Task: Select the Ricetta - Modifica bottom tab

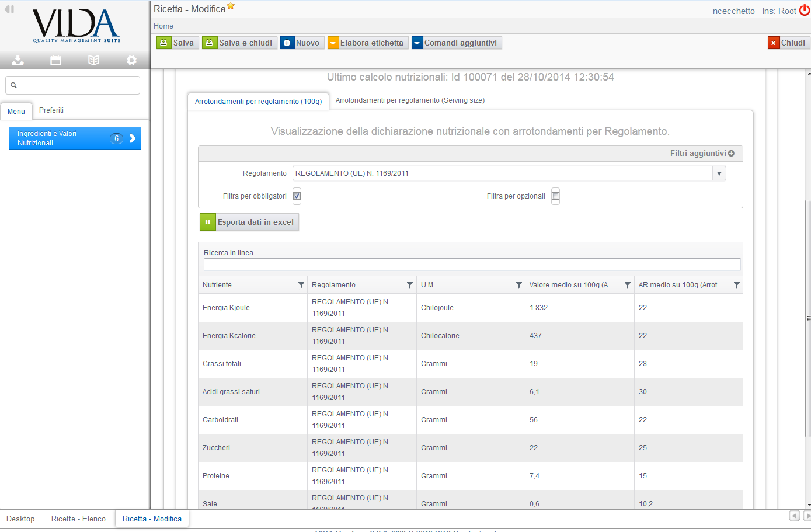Action: pos(152,519)
